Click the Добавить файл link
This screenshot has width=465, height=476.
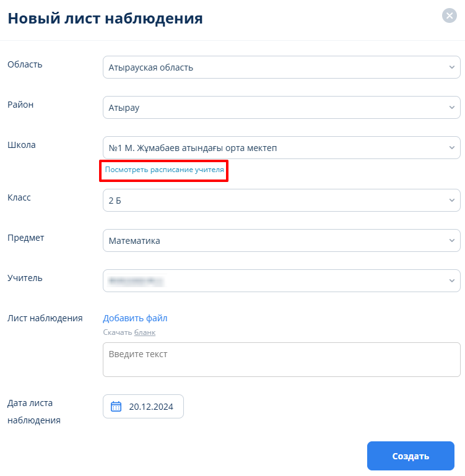(135, 318)
